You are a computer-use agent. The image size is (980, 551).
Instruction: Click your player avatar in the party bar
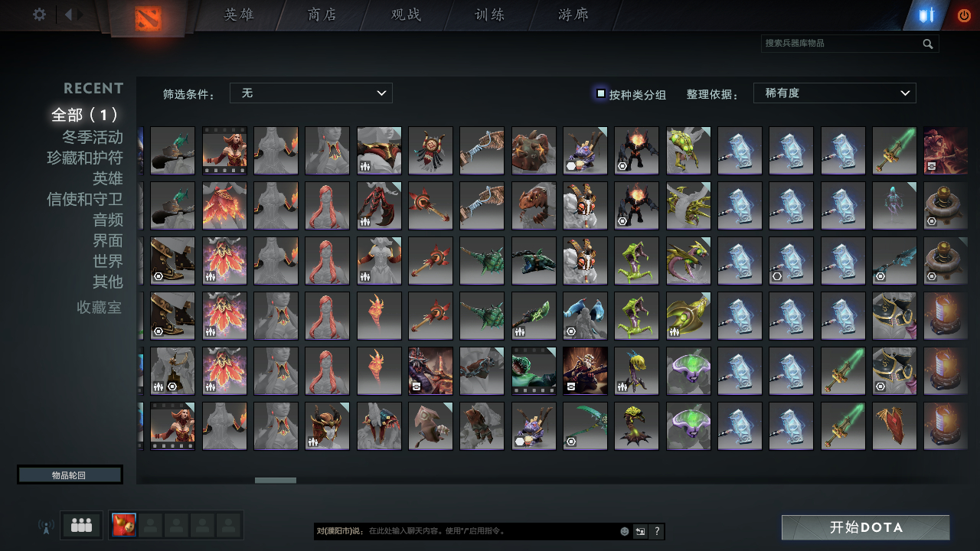point(124,525)
